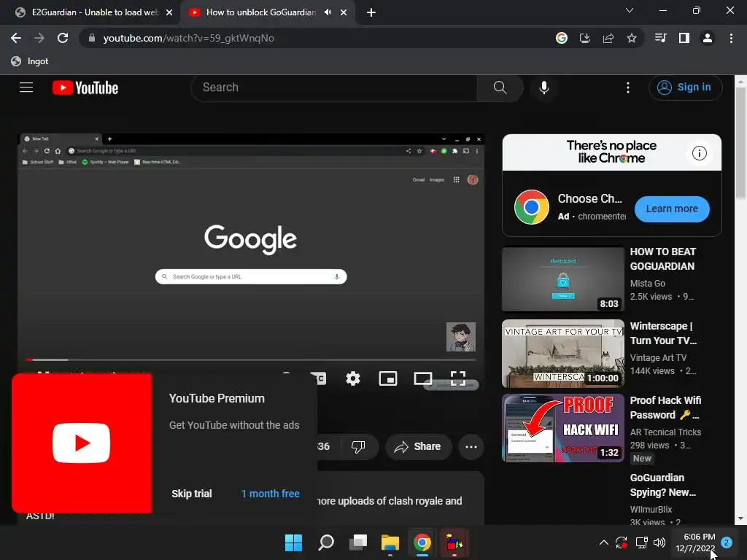Click the address bar URL
Screen dimensions: 747x560
[x=189, y=38]
